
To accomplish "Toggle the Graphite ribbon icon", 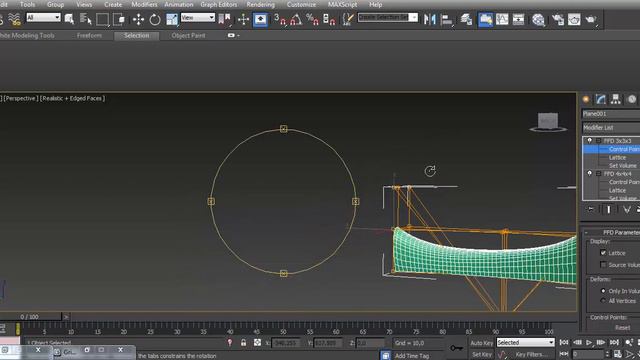I will [485, 19].
